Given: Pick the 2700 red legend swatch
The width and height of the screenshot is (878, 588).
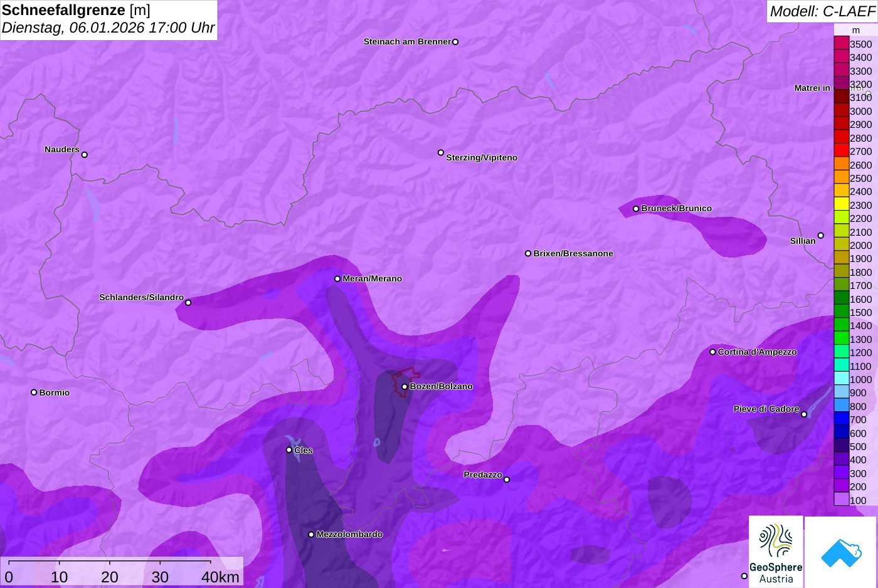Looking at the screenshot, I should (842, 151).
